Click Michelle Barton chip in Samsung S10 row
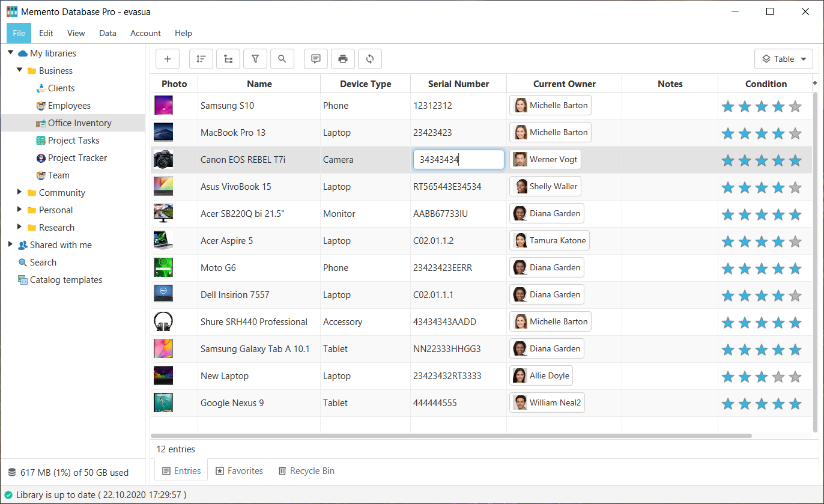This screenshot has height=504, width=824. tap(550, 105)
